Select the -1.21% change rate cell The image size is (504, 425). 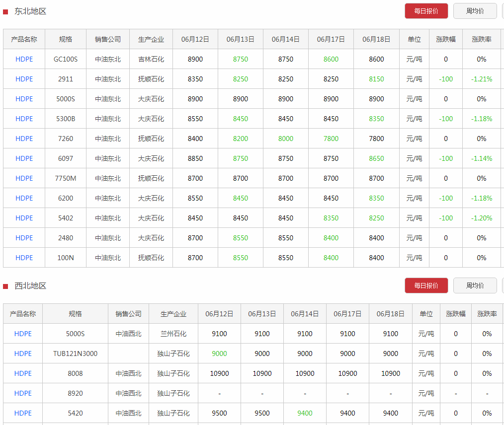tap(482, 79)
